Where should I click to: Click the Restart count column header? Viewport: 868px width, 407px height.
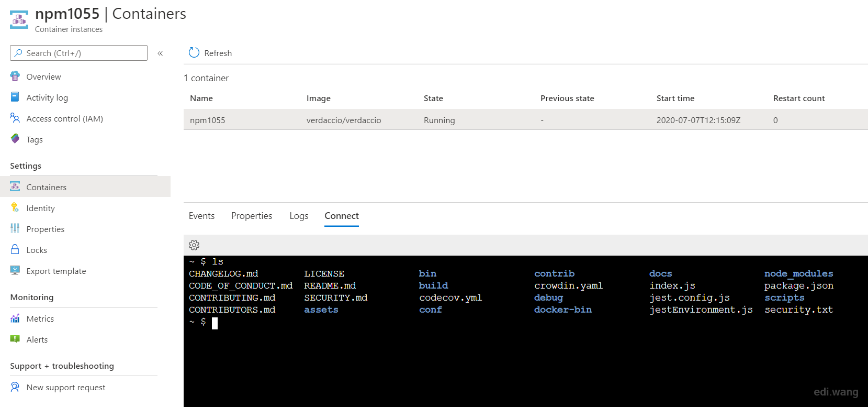(799, 98)
